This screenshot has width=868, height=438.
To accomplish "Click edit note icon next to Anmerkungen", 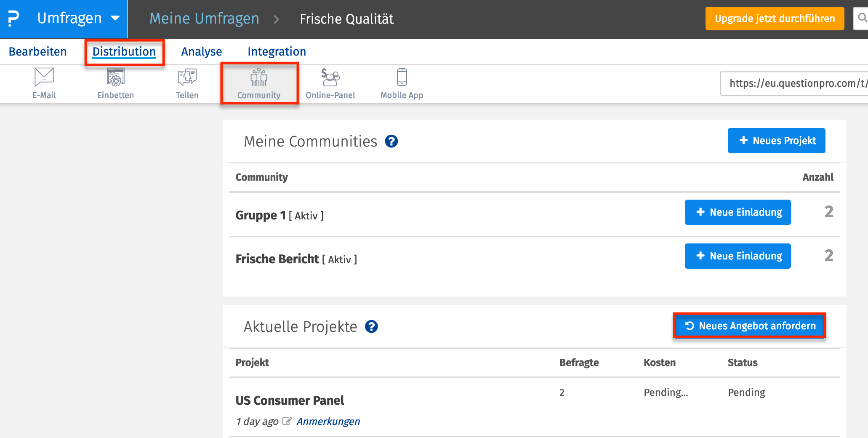I will pos(287,421).
